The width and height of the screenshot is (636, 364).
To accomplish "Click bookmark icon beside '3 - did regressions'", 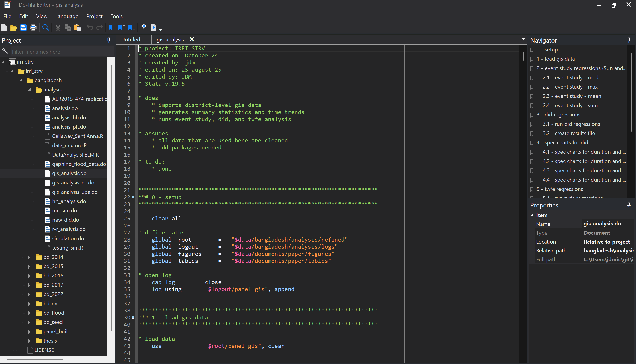I will click(x=532, y=115).
